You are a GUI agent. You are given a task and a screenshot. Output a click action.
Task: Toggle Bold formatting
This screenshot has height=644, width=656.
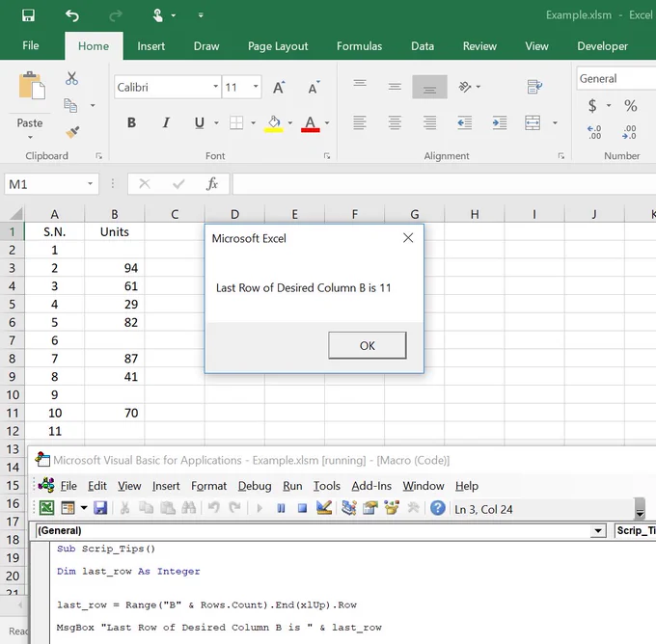click(x=131, y=122)
